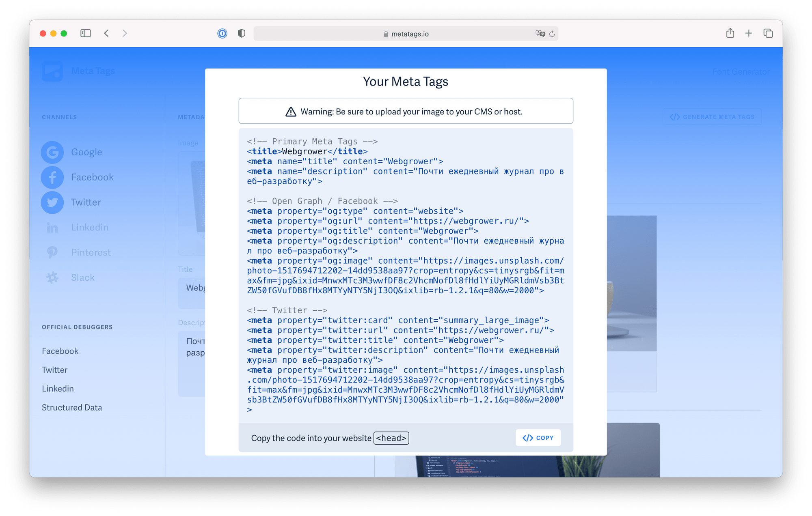Copy the generated meta tags code
Viewport: 812px width, 516px height.
click(538, 438)
